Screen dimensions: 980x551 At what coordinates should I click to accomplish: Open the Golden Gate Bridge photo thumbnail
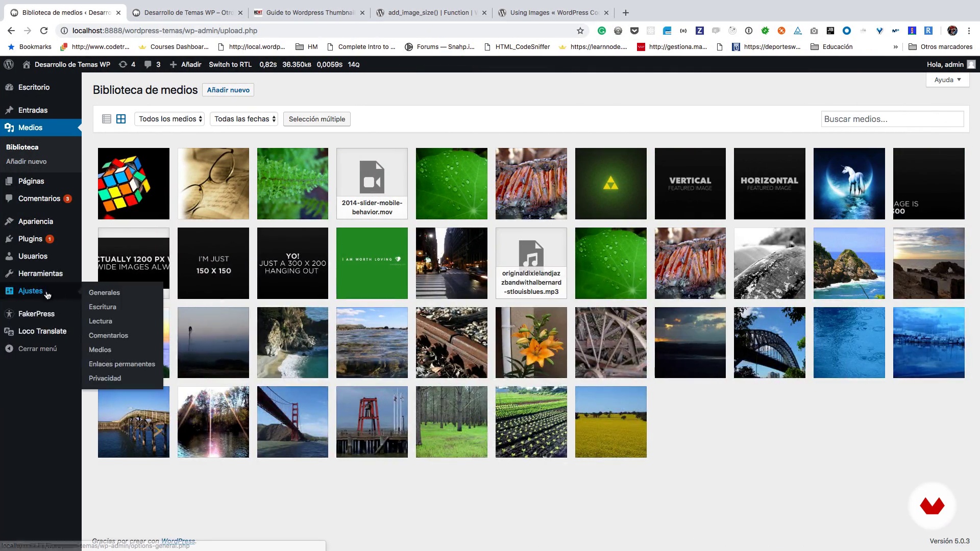293,422
